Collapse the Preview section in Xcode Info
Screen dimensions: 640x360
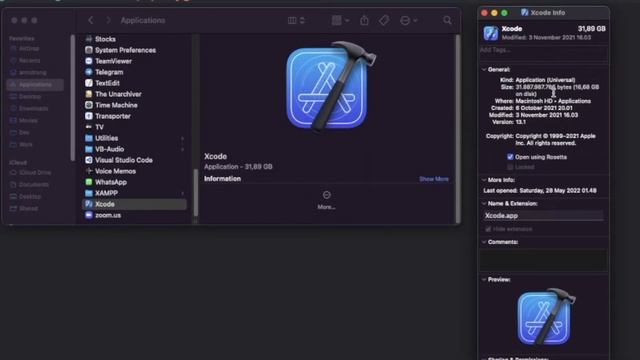click(484, 280)
